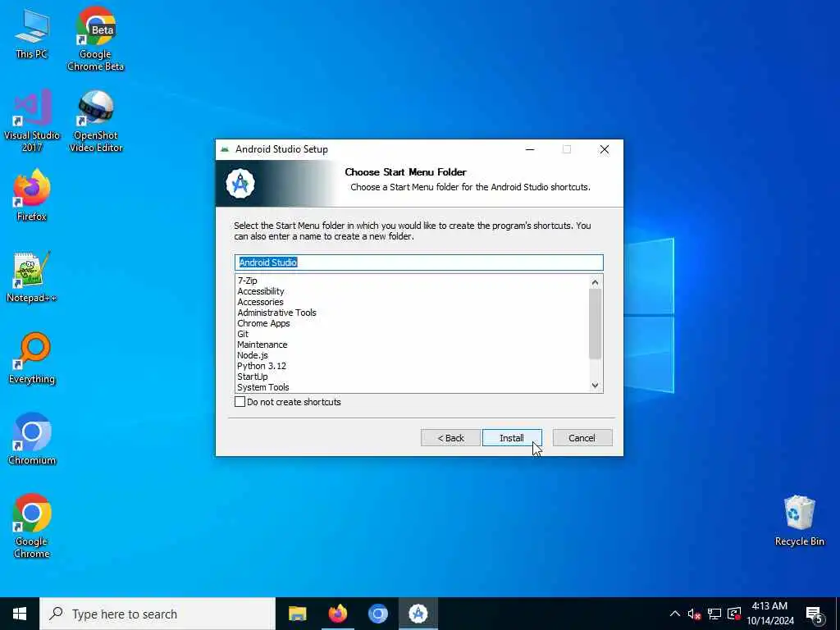Click the Install button
Screen dimensions: 840x630
point(512,438)
